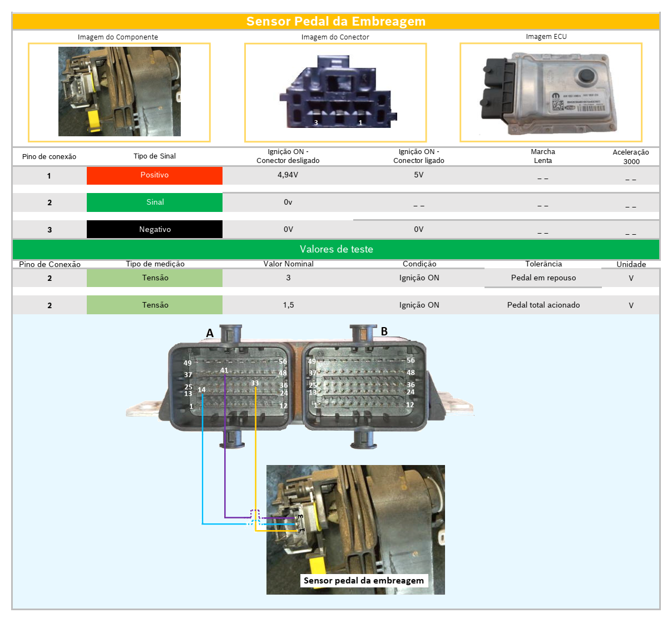Click the Sensor pedal da embreagem caption
This screenshot has width=672, height=623.
pos(364,581)
